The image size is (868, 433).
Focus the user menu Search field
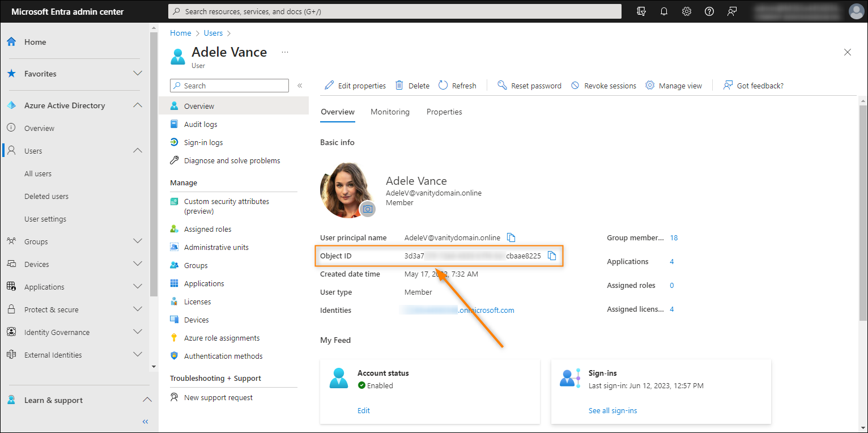(229, 86)
